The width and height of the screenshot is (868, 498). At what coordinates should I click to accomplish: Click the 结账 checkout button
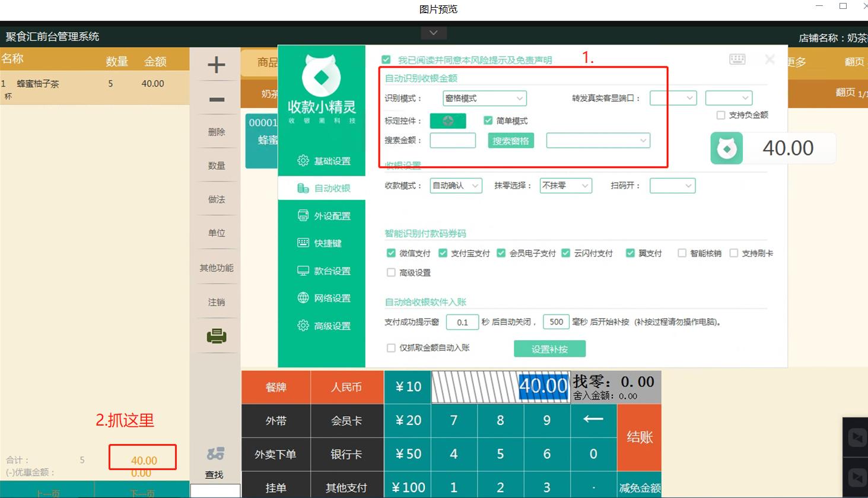pyautogui.click(x=639, y=437)
